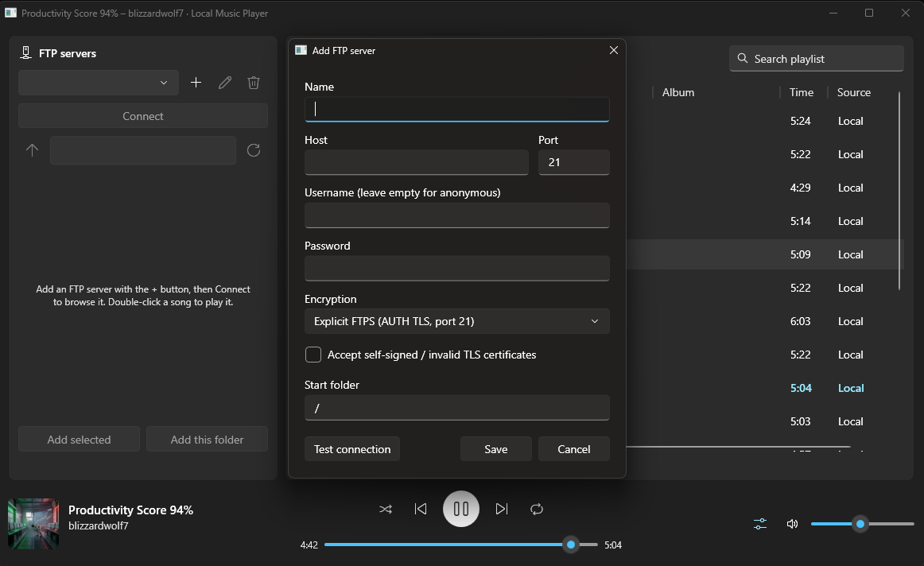Viewport: 924px width, 566px height.
Task: Focus the Name input field
Action: coord(456,110)
